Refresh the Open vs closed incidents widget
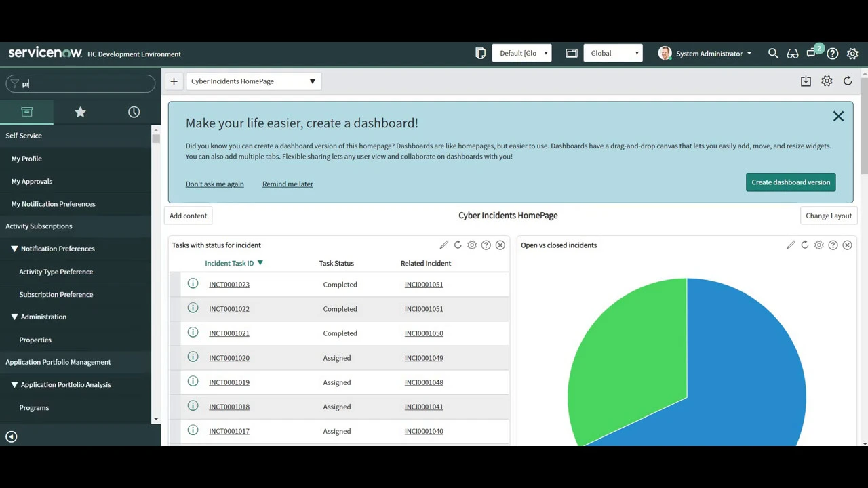Screen dimensions: 868x488 click(x=805, y=245)
